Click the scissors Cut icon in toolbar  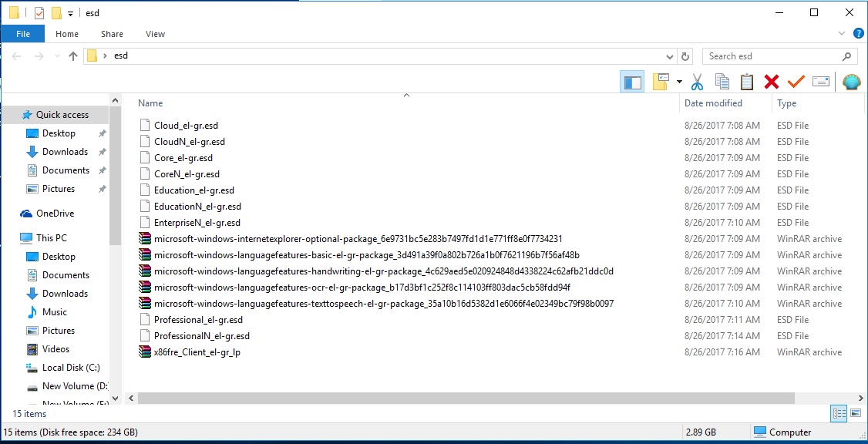pyautogui.click(x=697, y=82)
